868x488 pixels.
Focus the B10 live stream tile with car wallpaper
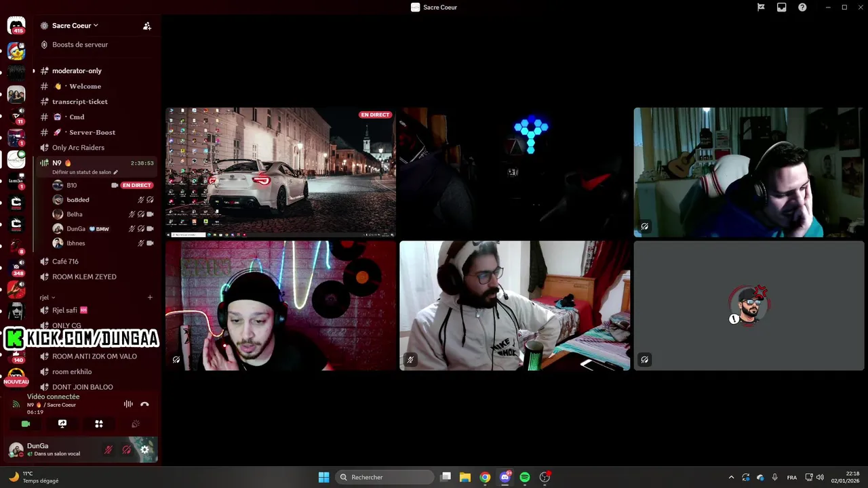tap(281, 172)
